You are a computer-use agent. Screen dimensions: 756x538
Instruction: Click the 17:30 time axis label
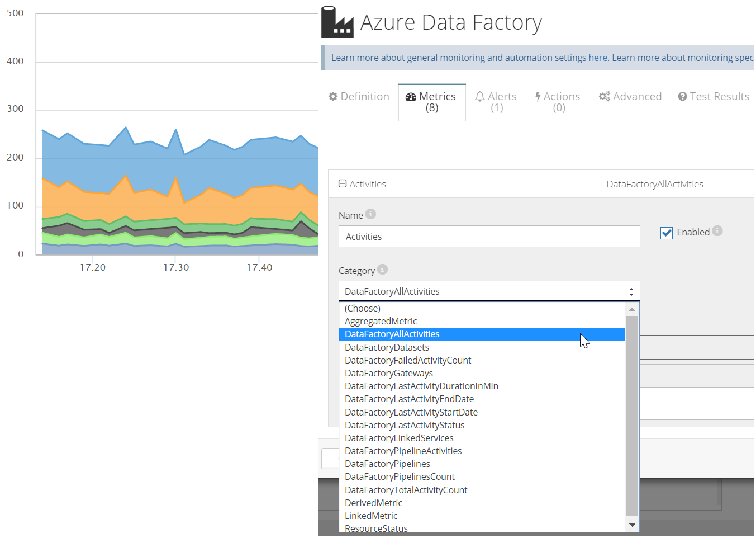click(176, 267)
